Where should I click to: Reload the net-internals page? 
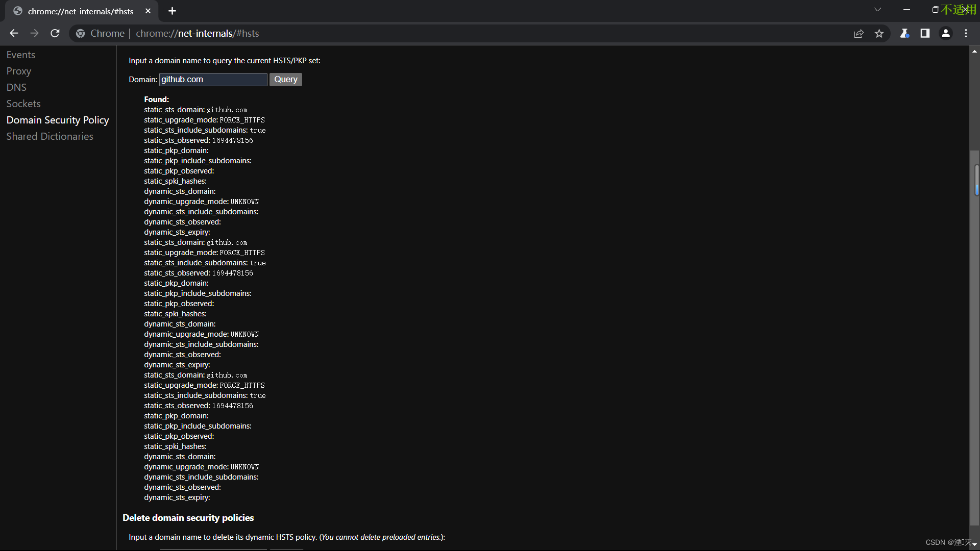(x=55, y=33)
